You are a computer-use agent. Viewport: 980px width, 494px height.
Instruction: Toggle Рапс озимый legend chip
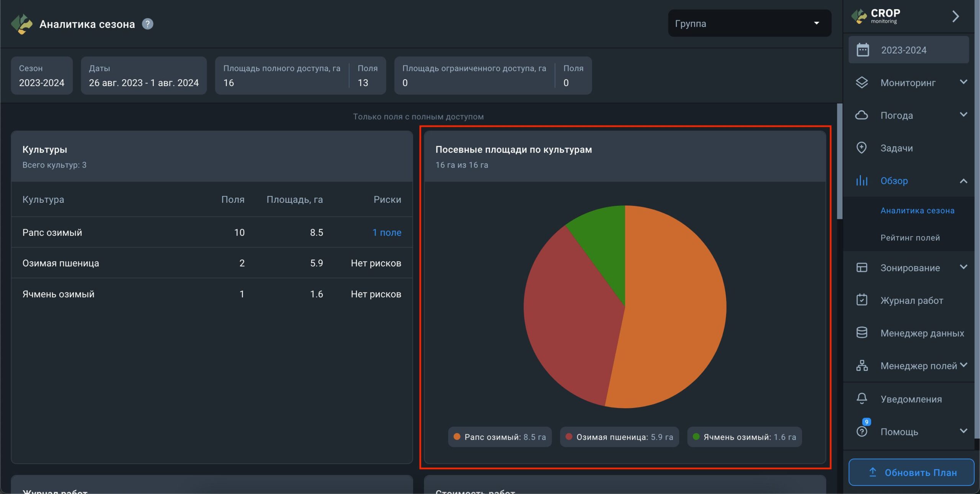(500, 437)
